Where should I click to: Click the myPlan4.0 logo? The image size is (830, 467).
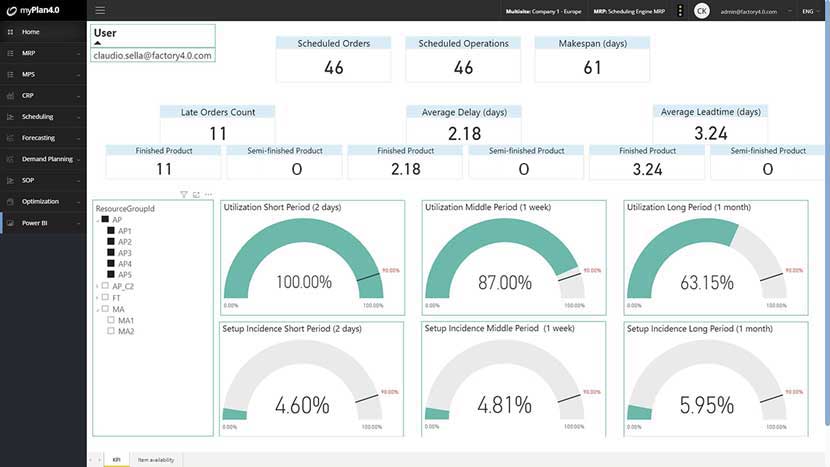click(x=33, y=10)
